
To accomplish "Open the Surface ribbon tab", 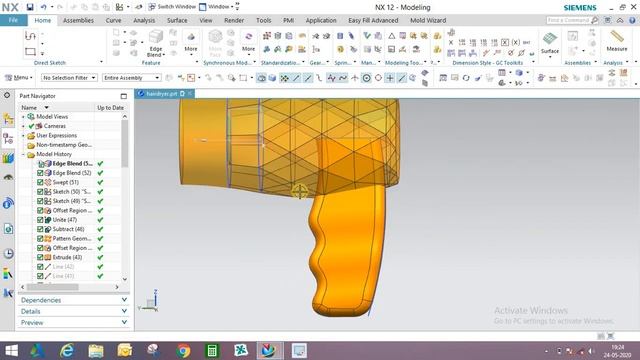I will click(177, 20).
